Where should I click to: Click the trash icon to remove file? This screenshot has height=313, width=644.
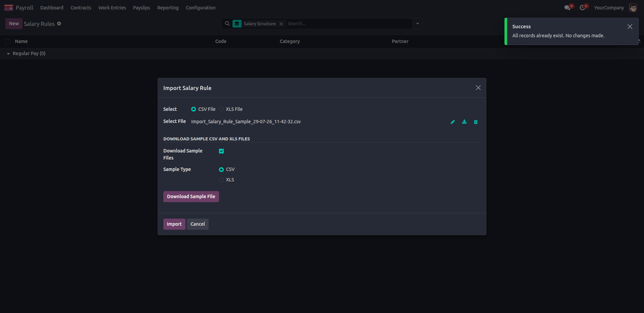click(x=476, y=122)
